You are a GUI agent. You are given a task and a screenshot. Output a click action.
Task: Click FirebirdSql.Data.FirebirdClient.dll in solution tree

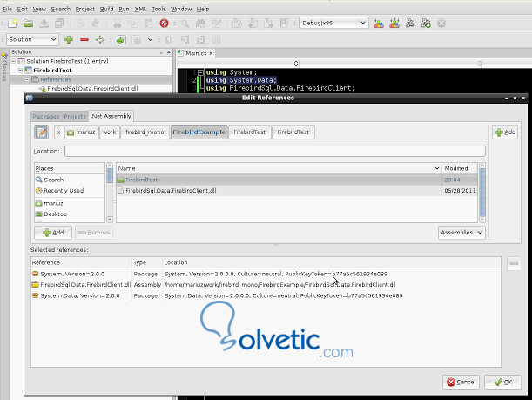(x=92, y=89)
